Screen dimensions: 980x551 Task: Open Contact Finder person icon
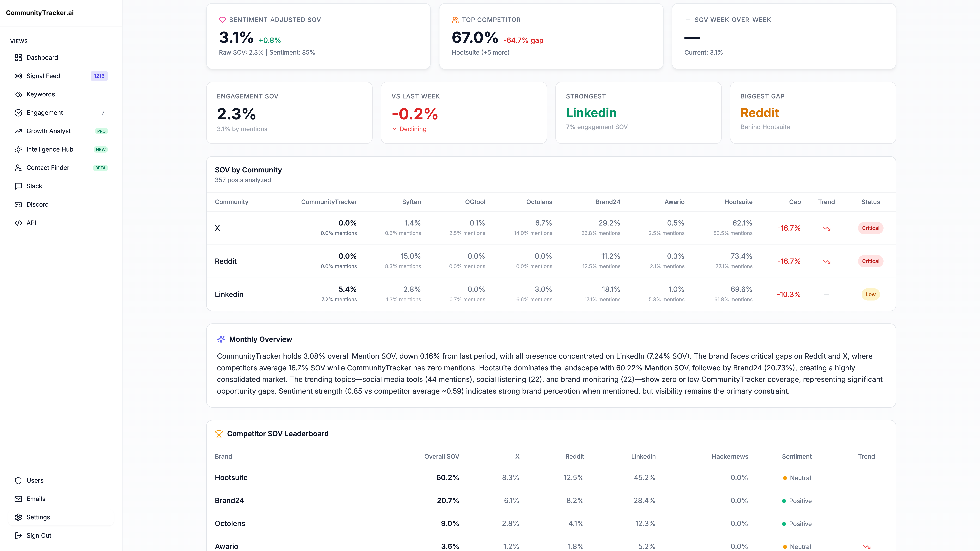(18, 168)
